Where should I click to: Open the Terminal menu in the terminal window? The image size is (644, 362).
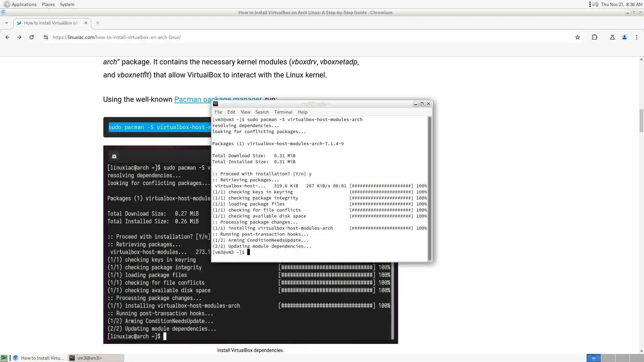coord(283,112)
